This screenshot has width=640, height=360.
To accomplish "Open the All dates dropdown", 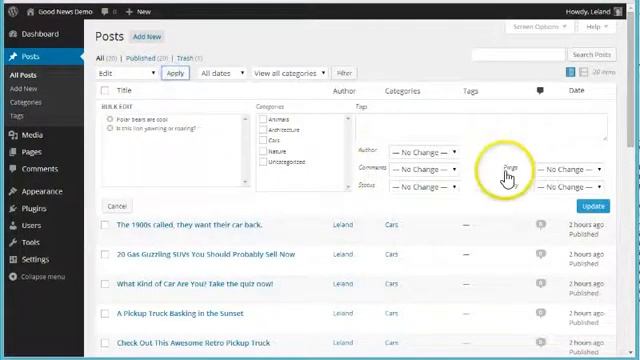I will (x=222, y=73).
